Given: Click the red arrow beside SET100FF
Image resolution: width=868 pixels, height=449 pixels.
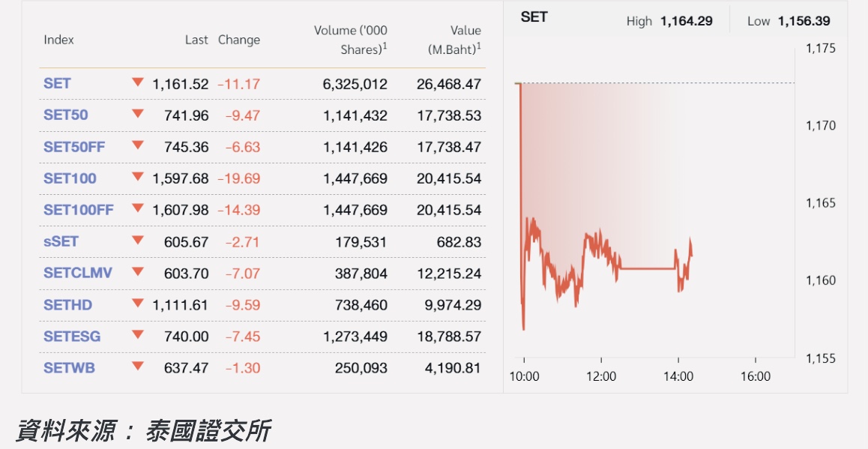Looking at the screenshot, I should point(137,208).
